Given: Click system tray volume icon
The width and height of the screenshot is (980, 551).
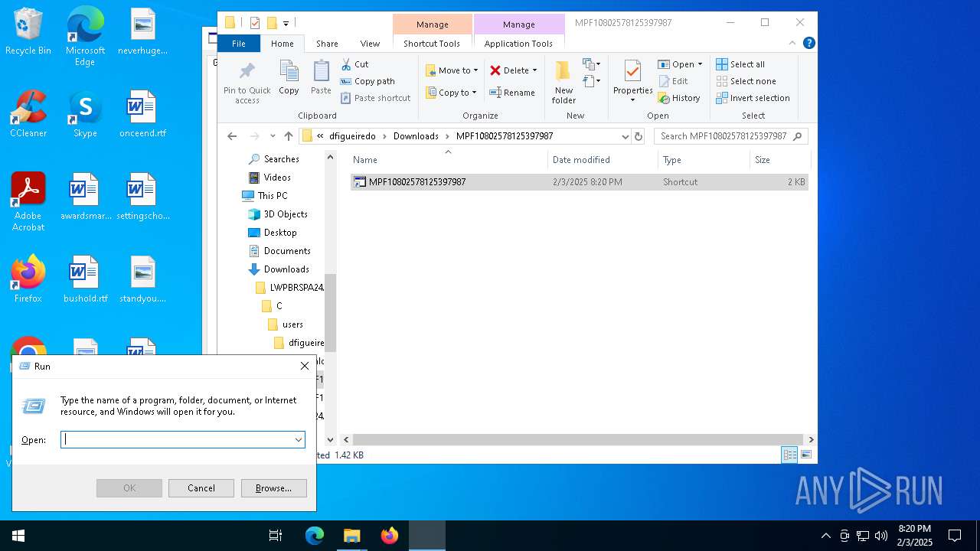Looking at the screenshot, I should pyautogui.click(x=881, y=536).
